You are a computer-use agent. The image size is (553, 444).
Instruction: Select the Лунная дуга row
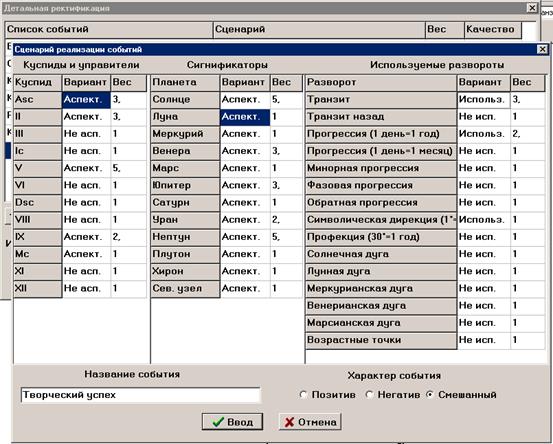point(381,272)
